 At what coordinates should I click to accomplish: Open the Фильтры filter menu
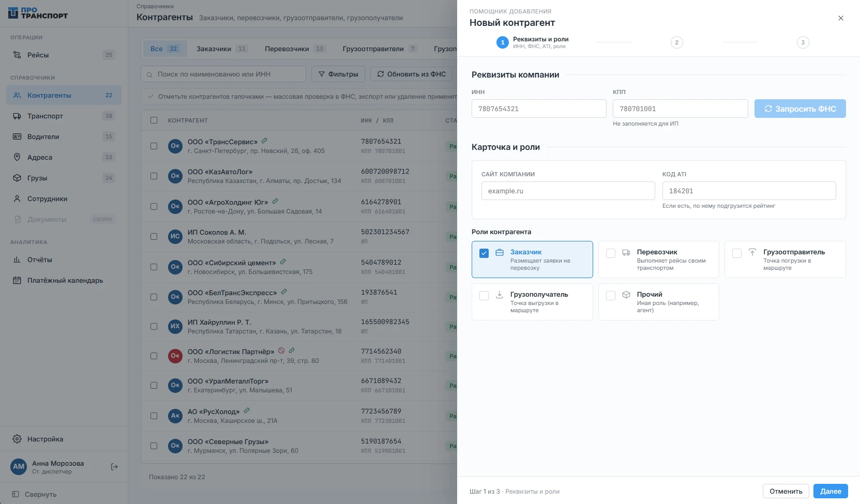point(338,74)
